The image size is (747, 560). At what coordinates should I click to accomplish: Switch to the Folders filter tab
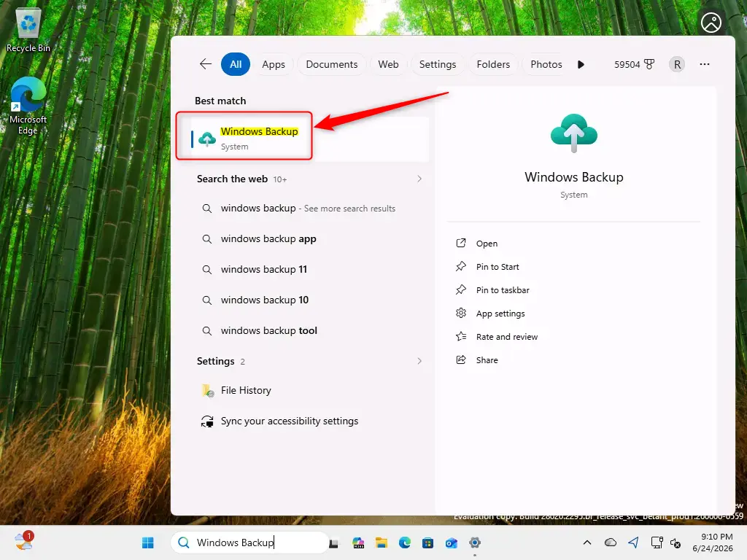493,64
